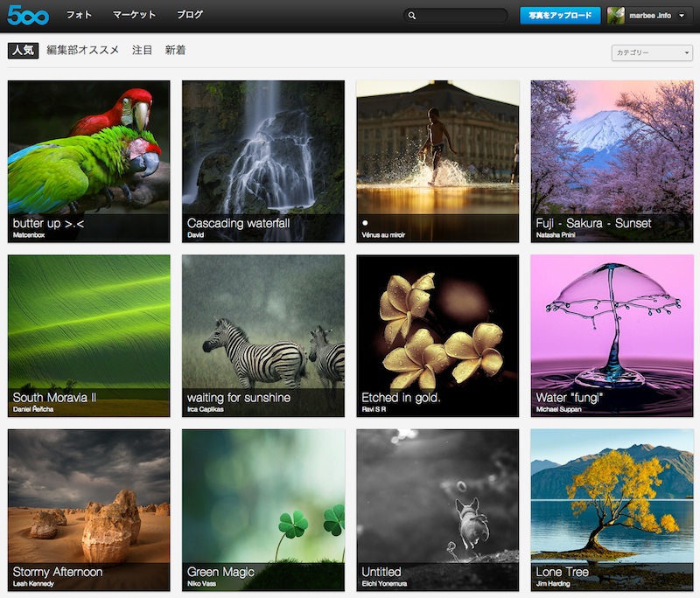Open the ブログ menu
700x598 pixels.
[190, 15]
